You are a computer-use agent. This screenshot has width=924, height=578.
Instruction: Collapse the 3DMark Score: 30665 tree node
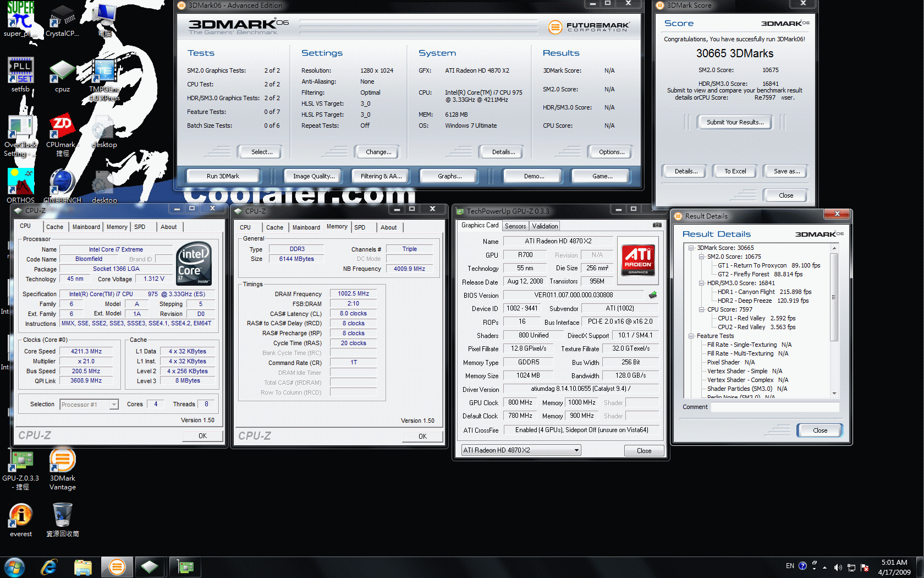[x=691, y=248]
